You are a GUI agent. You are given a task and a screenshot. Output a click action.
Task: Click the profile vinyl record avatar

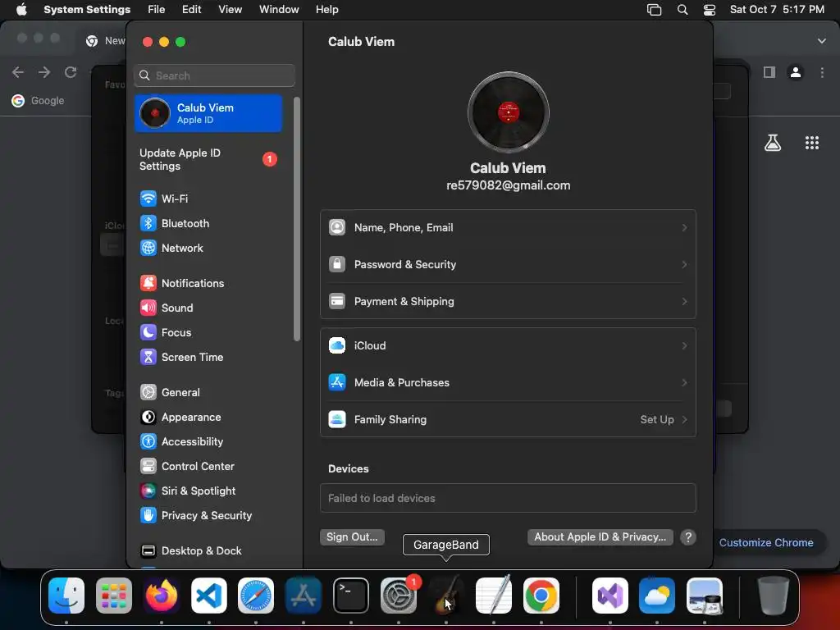point(508,112)
